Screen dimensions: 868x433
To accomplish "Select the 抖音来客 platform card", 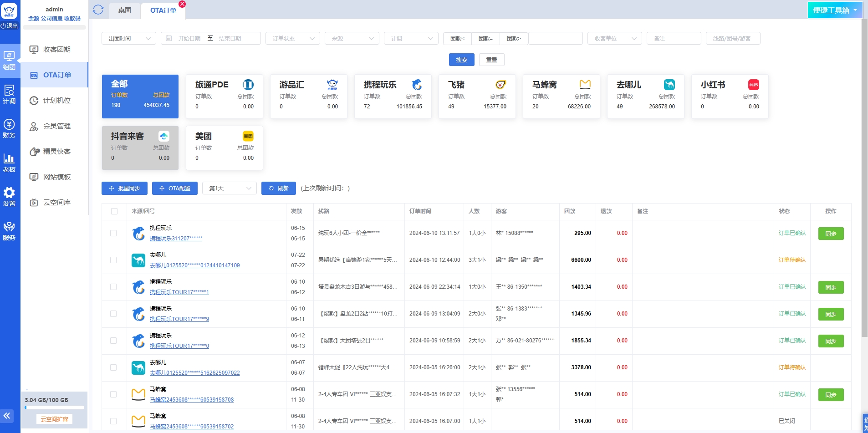I will (140, 148).
